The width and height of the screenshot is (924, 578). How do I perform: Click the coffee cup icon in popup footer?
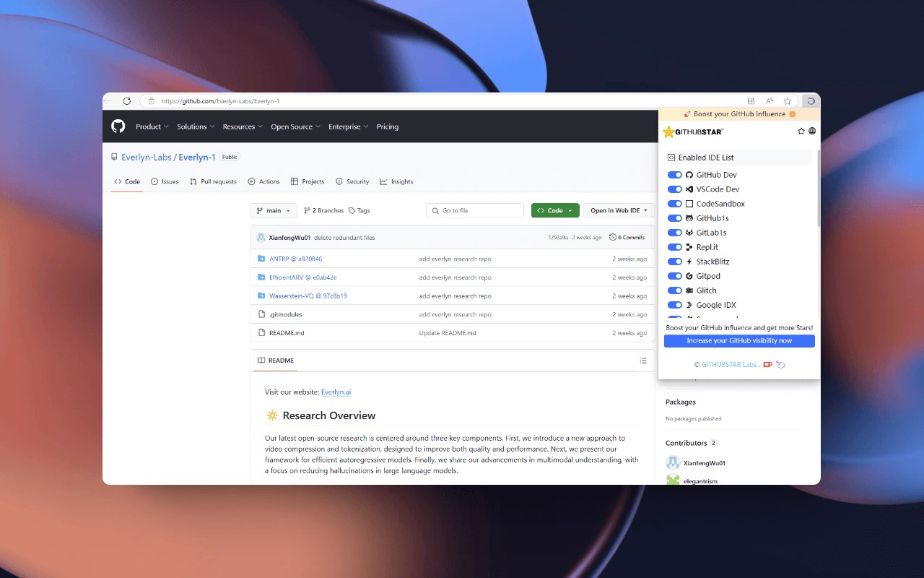(768, 364)
